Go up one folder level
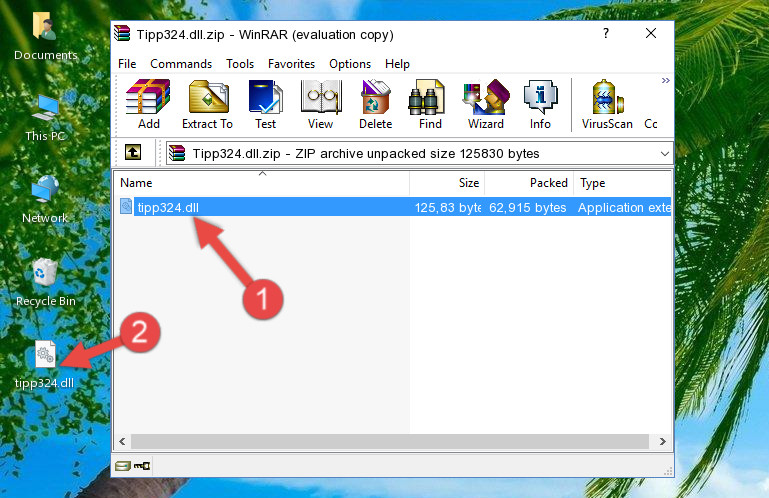This screenshot has width=769, height=498. point(133,152)
